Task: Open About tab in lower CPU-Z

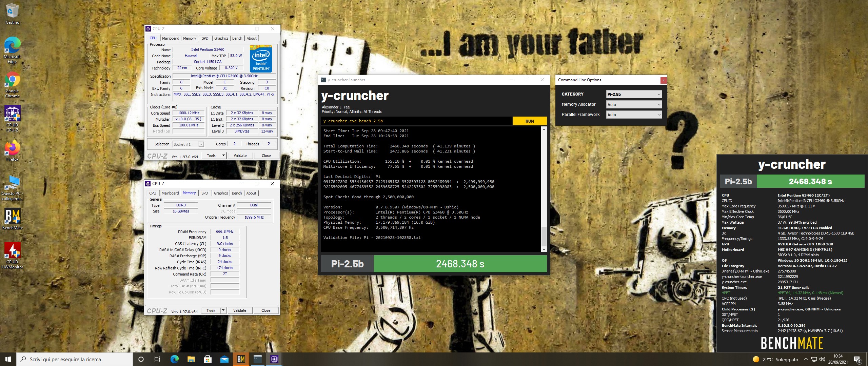Action: [251, 193]
